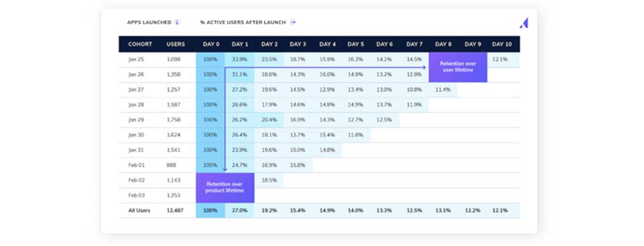Click the Retention over product lifetime box
Screen dimensions: 644x246
click(225, 187)
